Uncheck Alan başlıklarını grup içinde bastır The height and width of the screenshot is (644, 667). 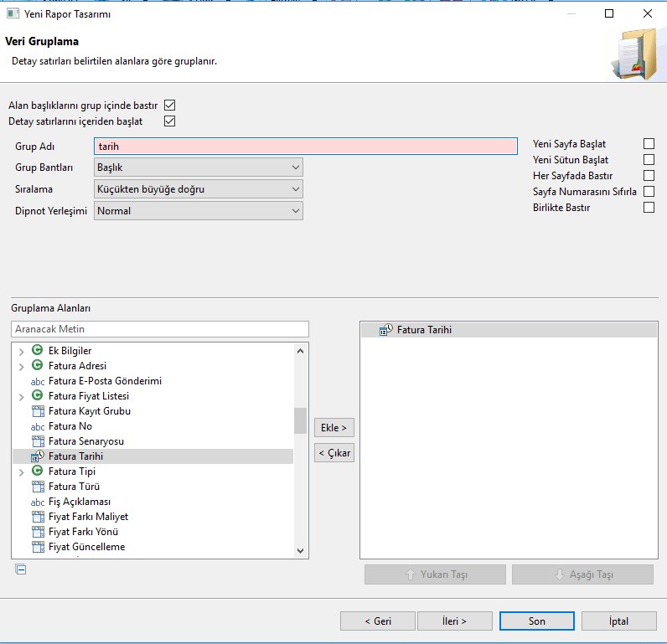click(x=170, y=106)
